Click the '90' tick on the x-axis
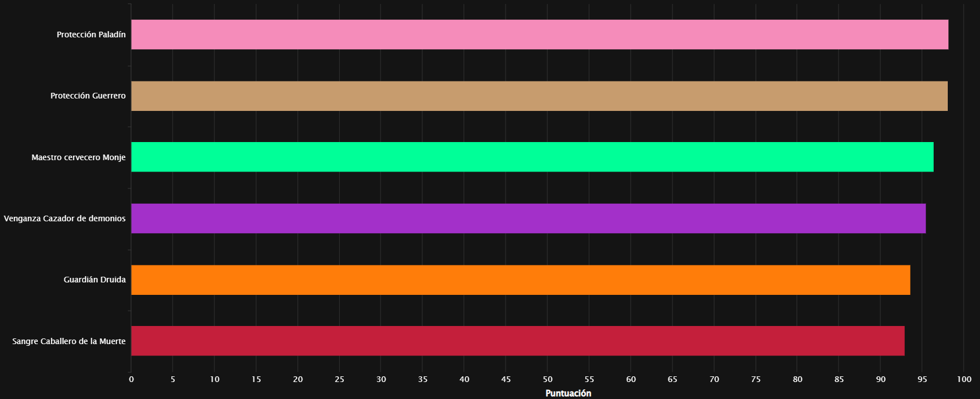This screenshot has width=980, height=399. pyautogui.click(x=880, y=379)
